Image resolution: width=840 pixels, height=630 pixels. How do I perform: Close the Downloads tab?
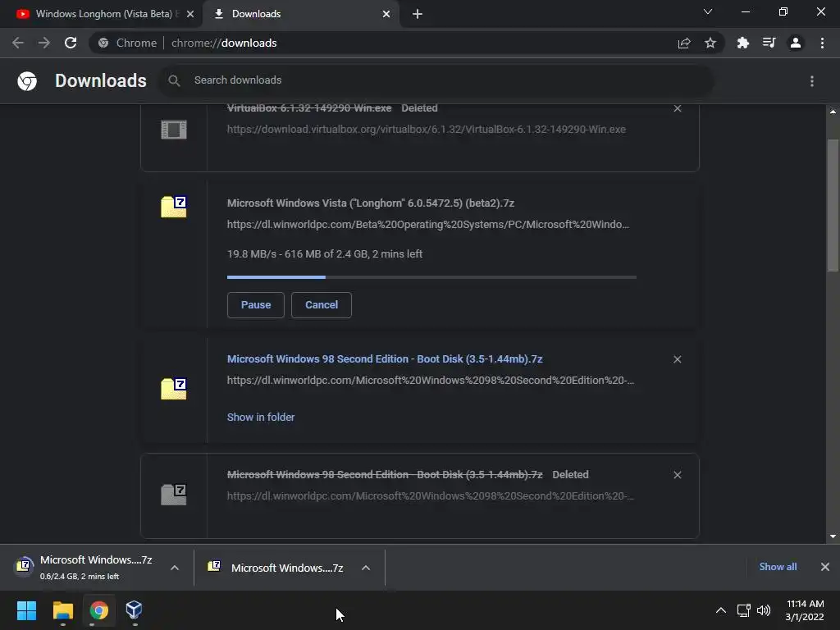[386, 14]
